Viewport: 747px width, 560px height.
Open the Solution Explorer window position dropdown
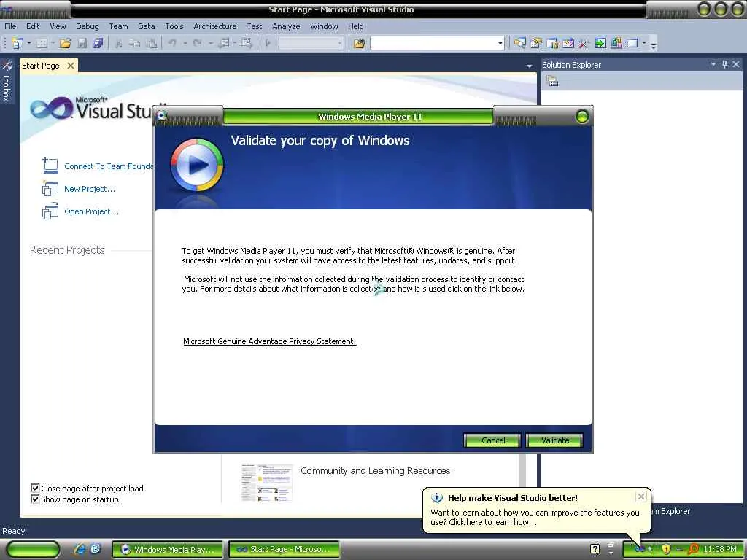pos(713,64)
